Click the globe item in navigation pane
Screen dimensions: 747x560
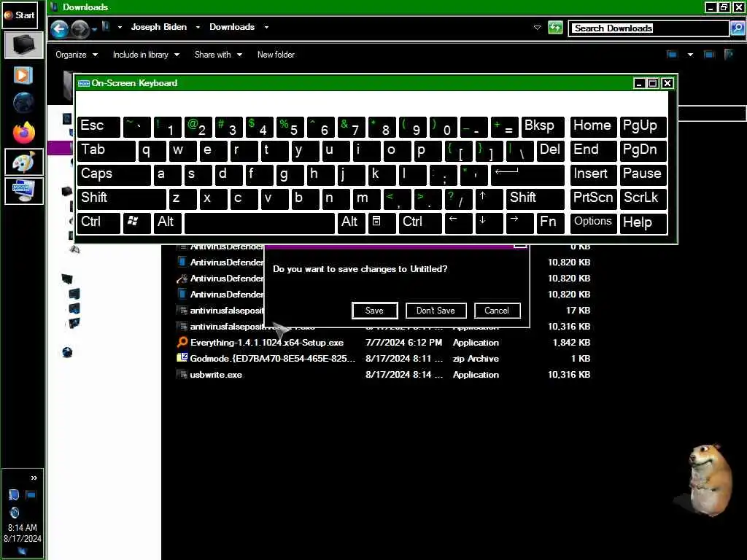(x=68, y=352)
